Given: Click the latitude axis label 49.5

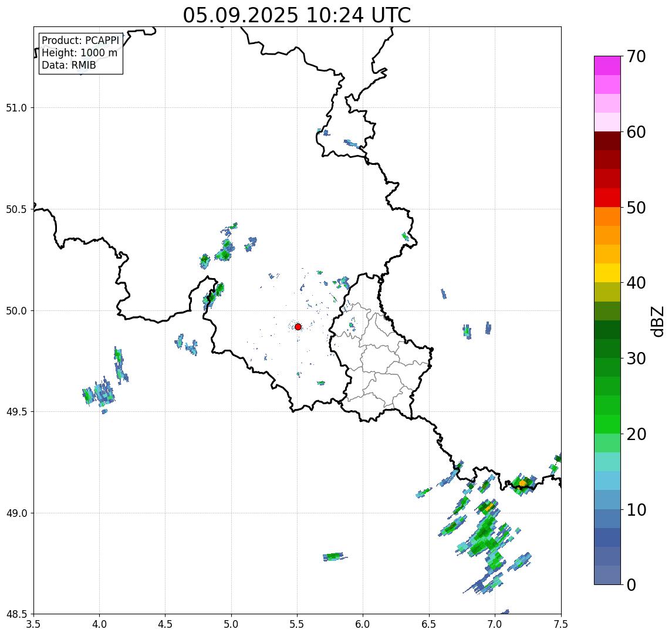Looking at the screenshot, I should click(16, 412).
